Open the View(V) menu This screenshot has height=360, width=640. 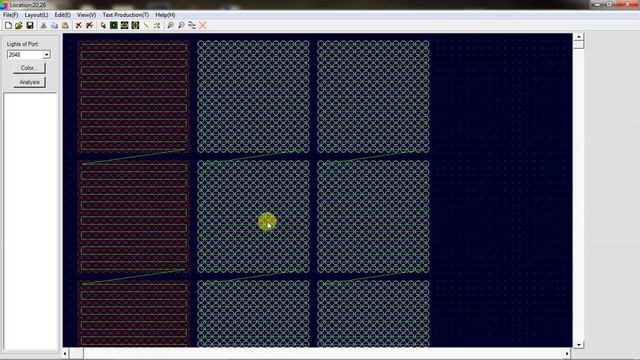87,15
